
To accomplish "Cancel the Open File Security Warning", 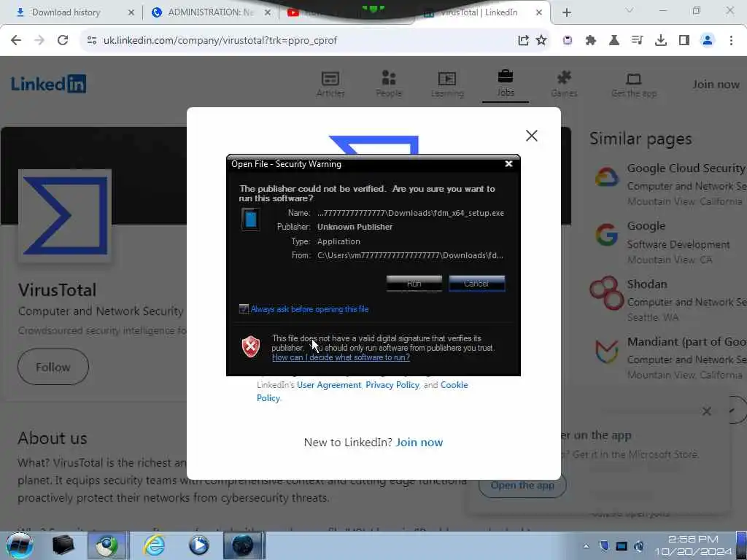I will pyautogui.click(x=476, y=284).
